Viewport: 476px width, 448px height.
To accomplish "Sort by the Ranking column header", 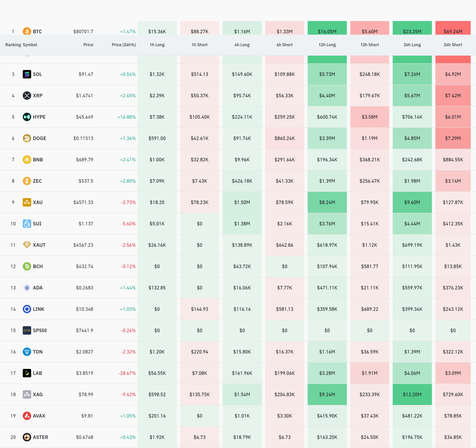I will (13, 45).
